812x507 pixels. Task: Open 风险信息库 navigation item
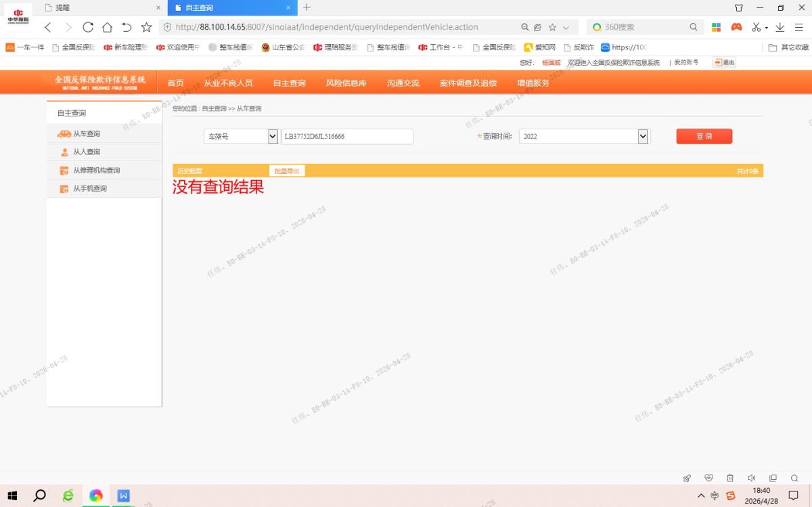pos(346,83)
